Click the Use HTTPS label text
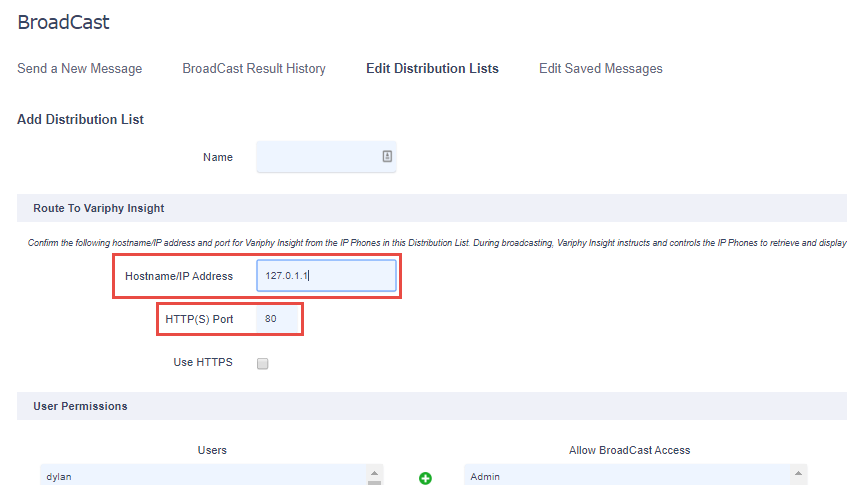Screen dimensions: 847x485 pyautogui.click(x=203, y=362)
